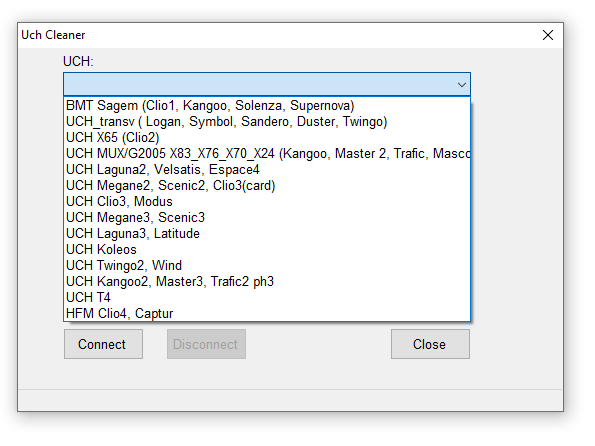This screenshot has width=595, height=446.
Task: Choose HFM Clio4, Captur option
Action: 267,313
